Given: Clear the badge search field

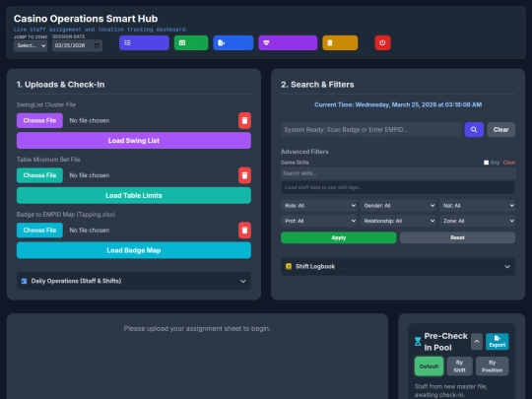Looking at the screenshot, I should click(500, 130).
